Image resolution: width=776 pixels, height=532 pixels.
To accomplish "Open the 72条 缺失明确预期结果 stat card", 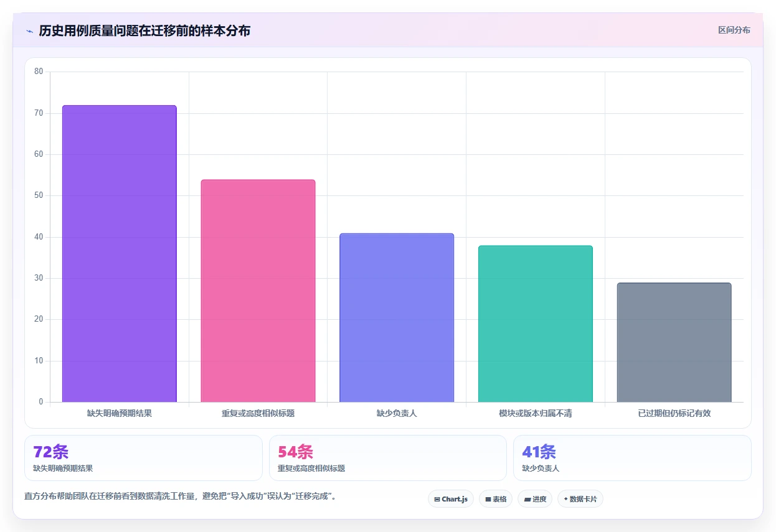I will click(143, 458).
